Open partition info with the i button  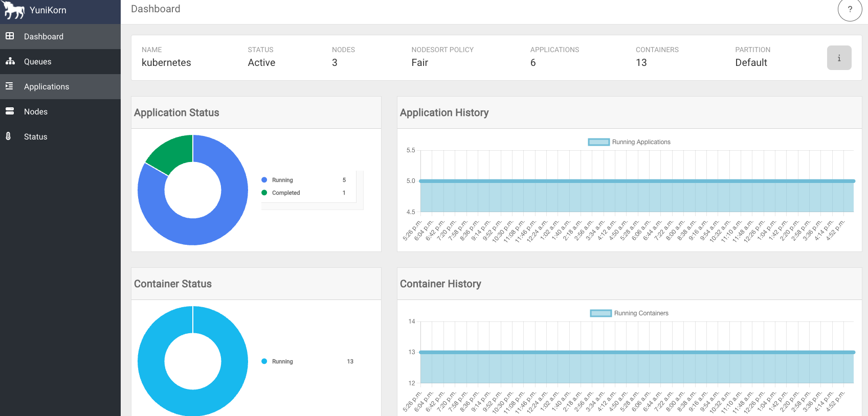[x=839, y=58]
